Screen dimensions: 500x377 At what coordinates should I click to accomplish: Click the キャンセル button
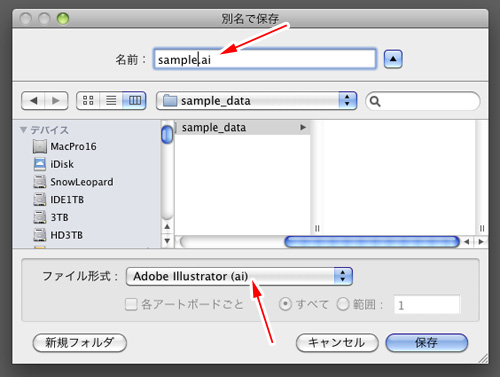(x=337, y=343)
